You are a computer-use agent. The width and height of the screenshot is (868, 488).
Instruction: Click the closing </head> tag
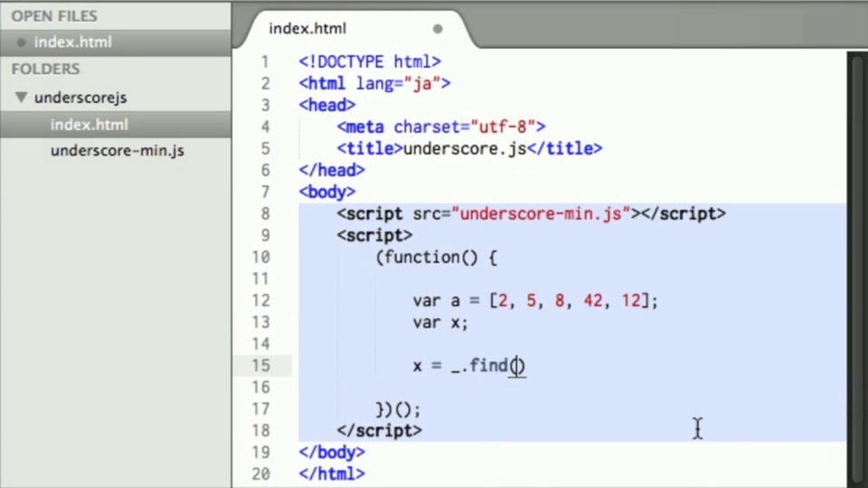point(332,171)
